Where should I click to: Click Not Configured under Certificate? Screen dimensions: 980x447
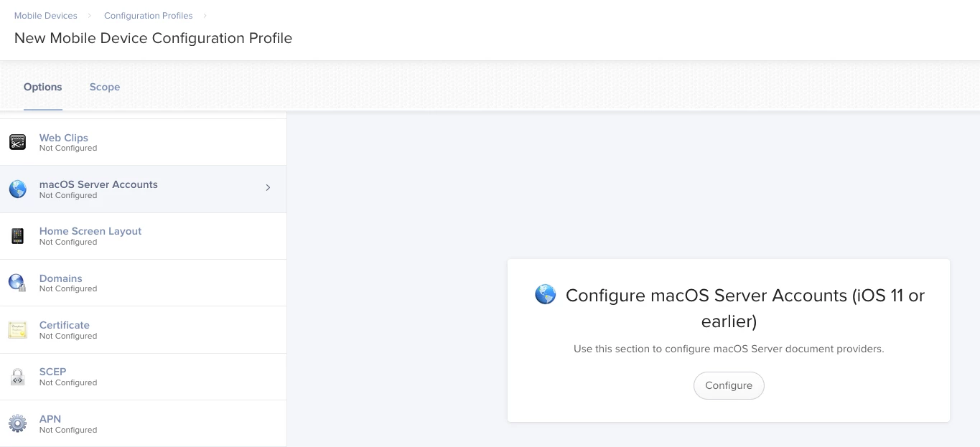click(68, 336)
